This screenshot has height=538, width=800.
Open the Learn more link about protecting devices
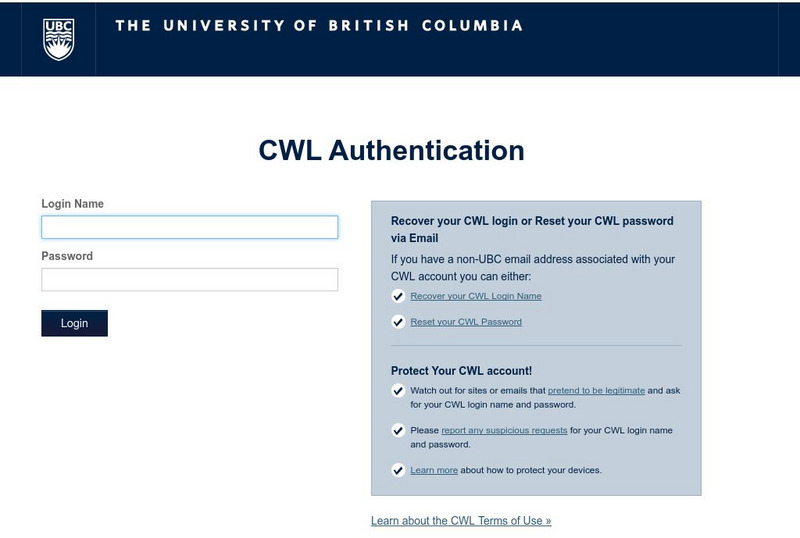[x=434, y=470]
